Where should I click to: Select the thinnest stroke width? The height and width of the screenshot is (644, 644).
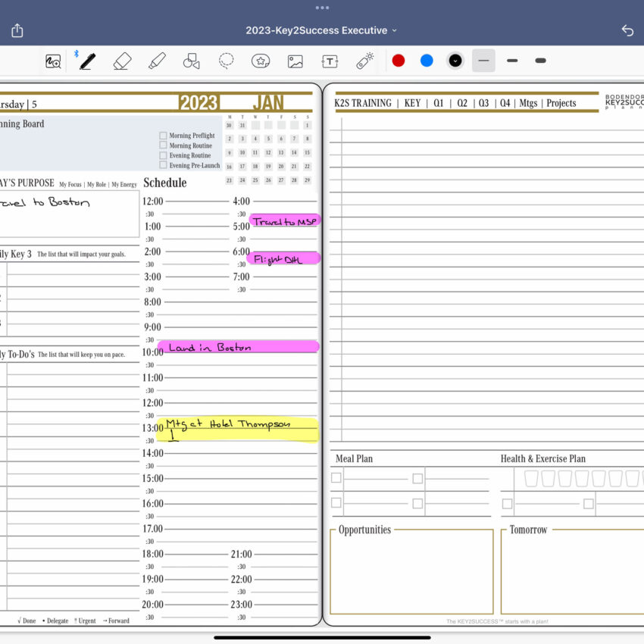(x=483, y=61)
